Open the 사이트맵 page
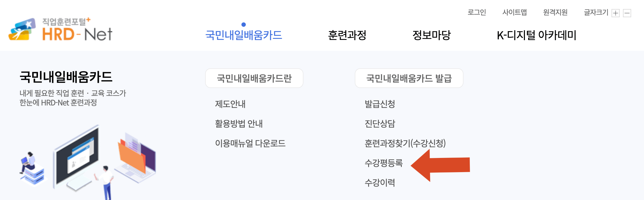This screenshot has height=200, width=644. click(x=515, y=13)
